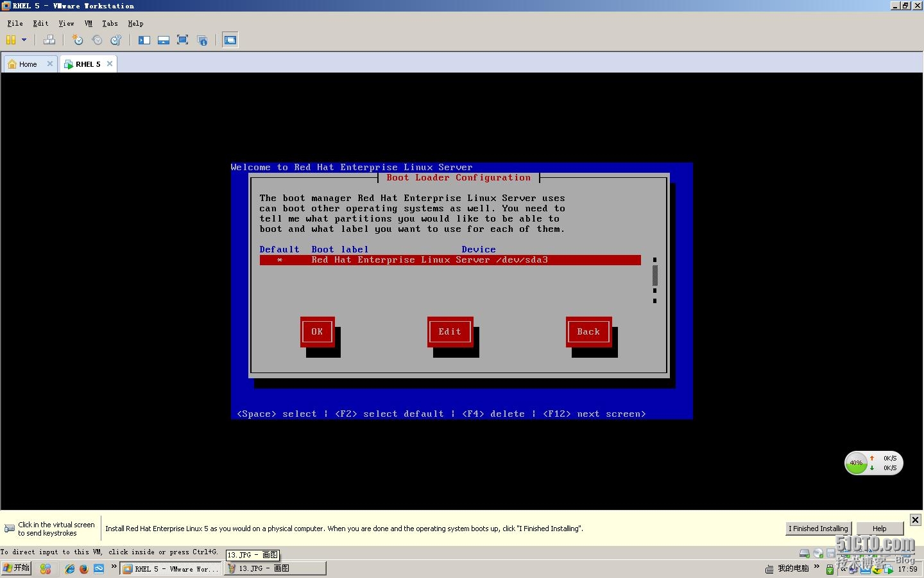
Task: Click the 17:59 system clock
Action: (x=907, y=569)
